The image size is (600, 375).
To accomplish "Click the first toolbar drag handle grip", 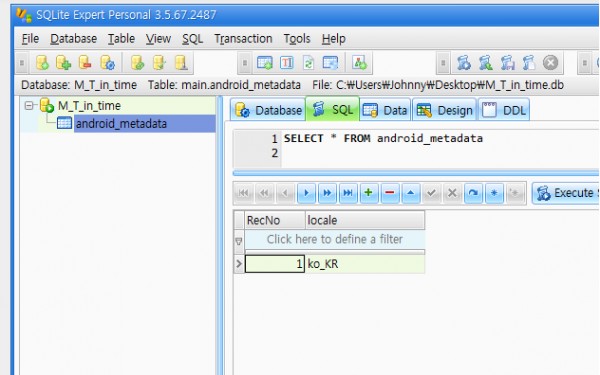I will [x=22, y=63].
